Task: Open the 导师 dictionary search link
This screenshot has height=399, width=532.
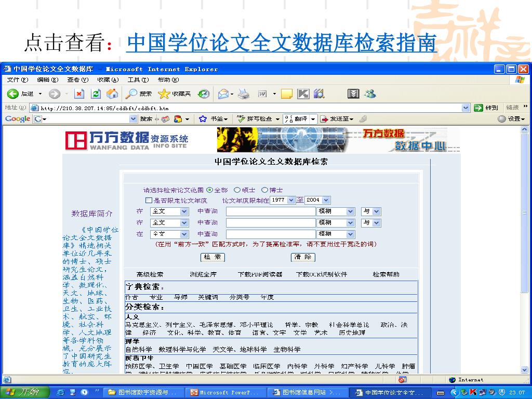Action: (x=180, y=297)
